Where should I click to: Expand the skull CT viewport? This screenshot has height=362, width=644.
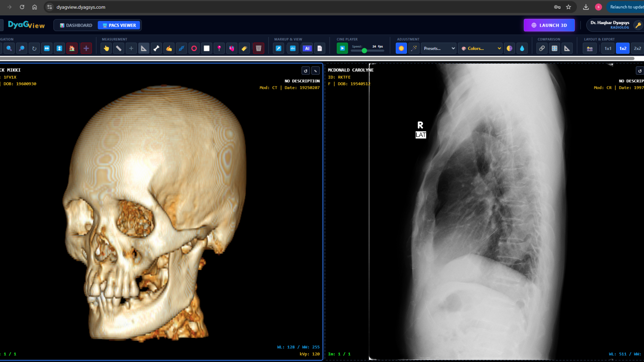[x=316, y=71]
